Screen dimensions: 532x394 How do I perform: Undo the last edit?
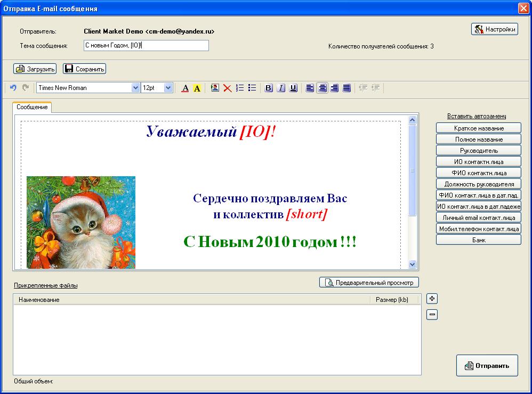(x=13, y=88)
